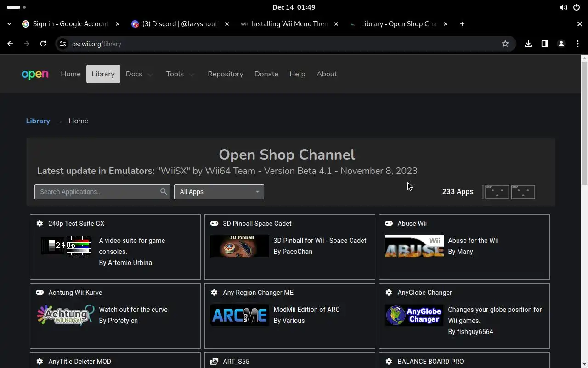Open the About navigation item
The image size is (588, 368).
[x=327, y=74]
